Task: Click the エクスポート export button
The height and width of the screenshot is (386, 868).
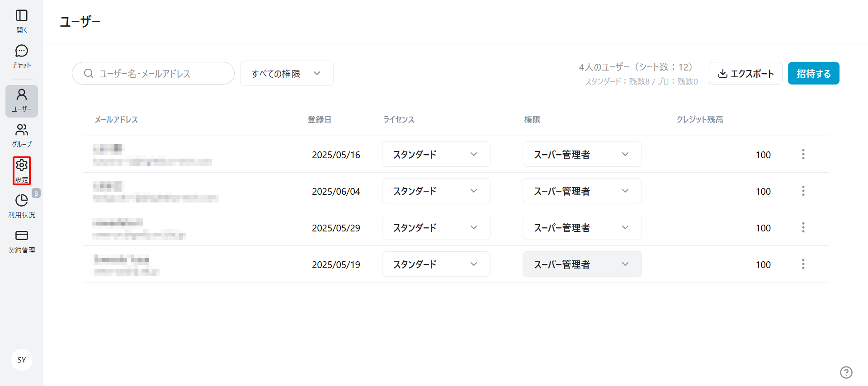Action: pyautogui.click(x=745, y=74)
